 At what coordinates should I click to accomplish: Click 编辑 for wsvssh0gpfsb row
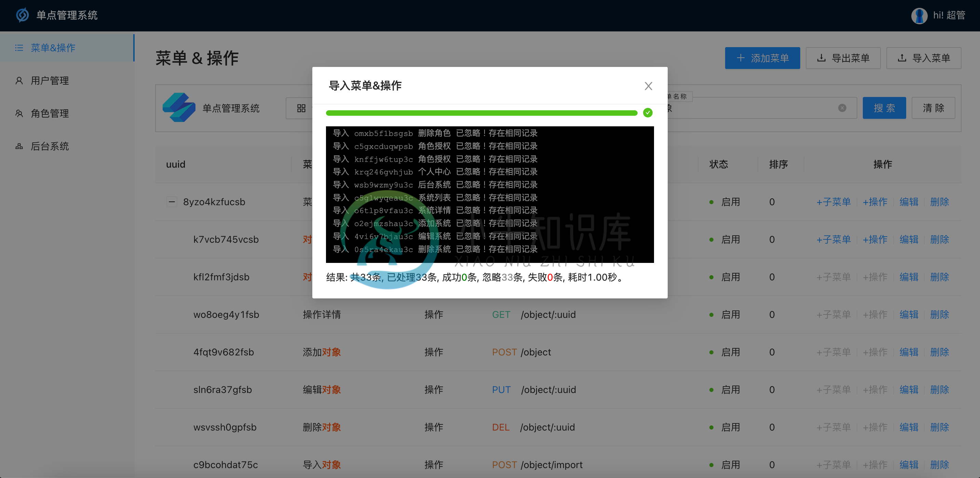coord(909,427)
